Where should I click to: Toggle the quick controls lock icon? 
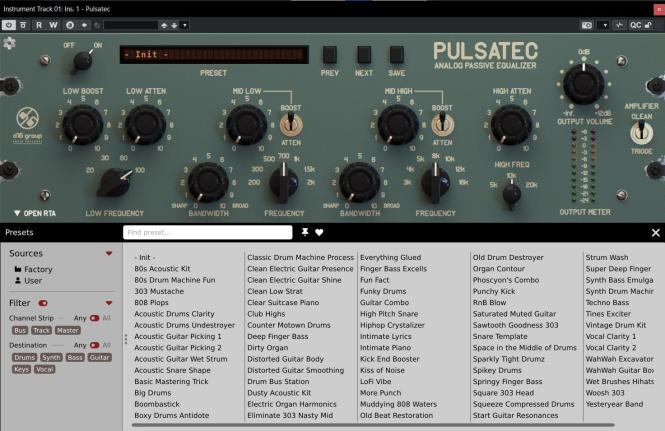click(x=648, y=25)
